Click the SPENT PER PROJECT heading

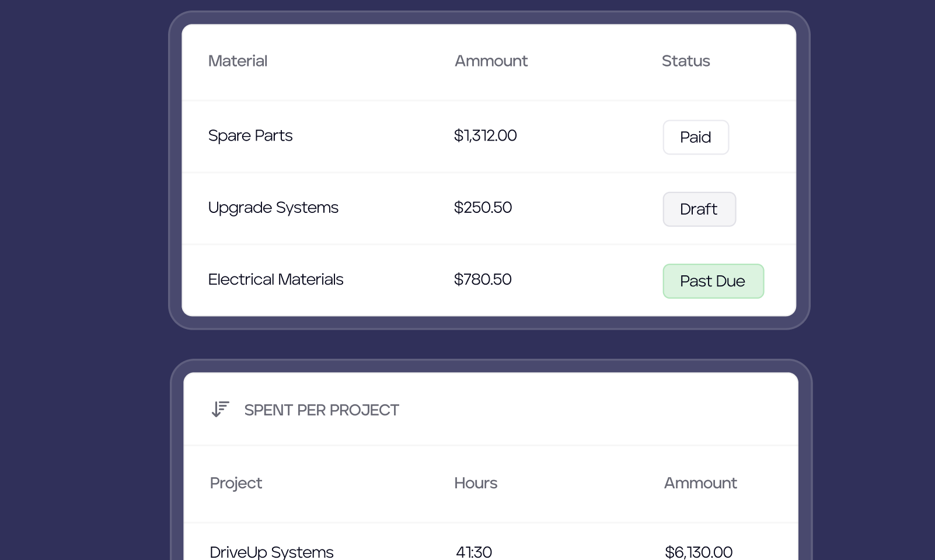point(322,410)
